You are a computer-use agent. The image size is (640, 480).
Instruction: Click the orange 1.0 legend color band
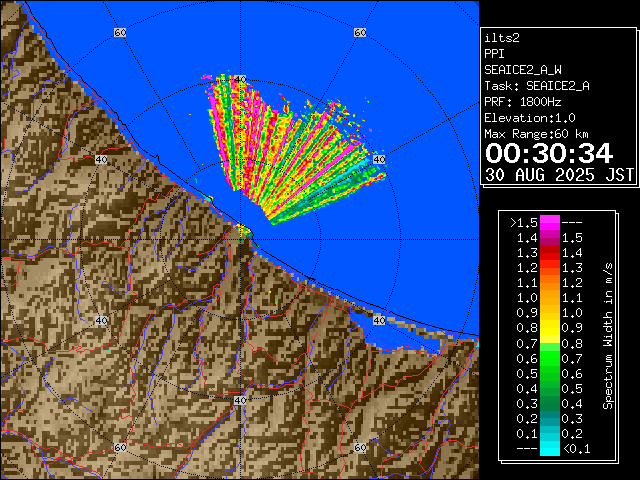[549, 297]
